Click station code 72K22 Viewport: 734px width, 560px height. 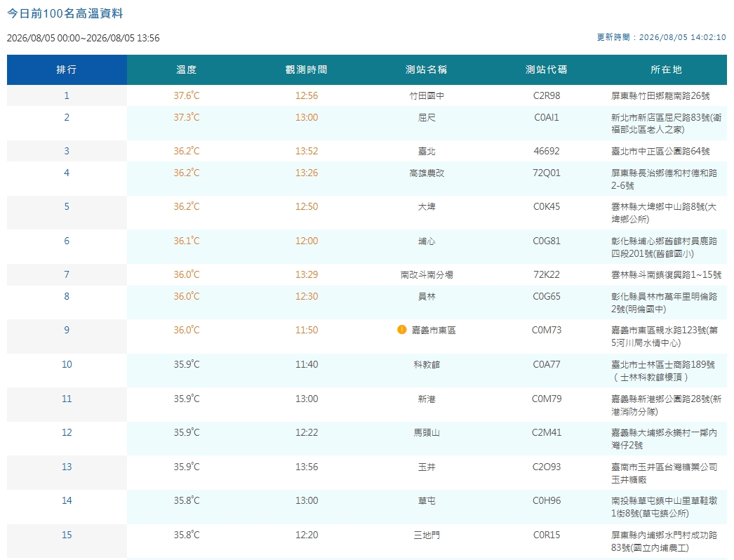coord(546,275)
